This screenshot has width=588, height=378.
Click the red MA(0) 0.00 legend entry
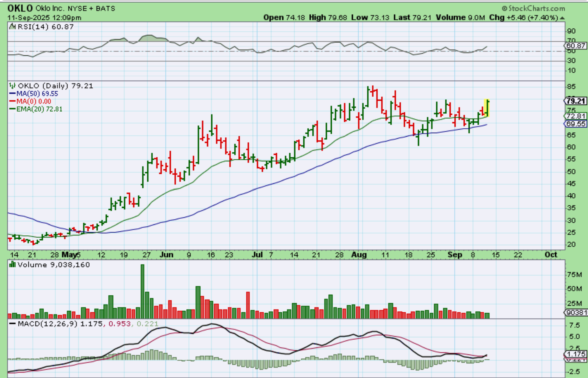pyautogui.click(x=30, y=101)
